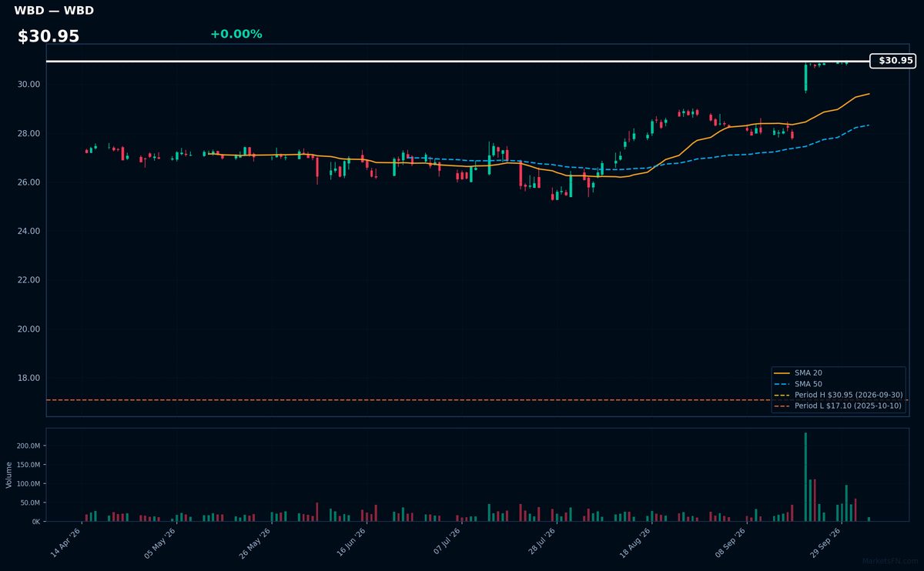Image resolution: width=924 pixels, height=571 pixels.
Task: Click the +0.00% change percentage
Action: (236, 34)
